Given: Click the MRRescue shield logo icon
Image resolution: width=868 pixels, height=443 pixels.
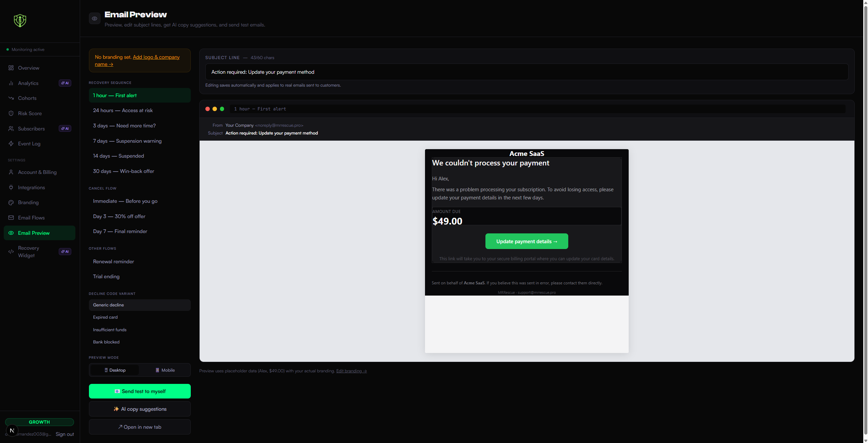Looking at the screenshot, I should pyautogui.click(x=20, y=20).
